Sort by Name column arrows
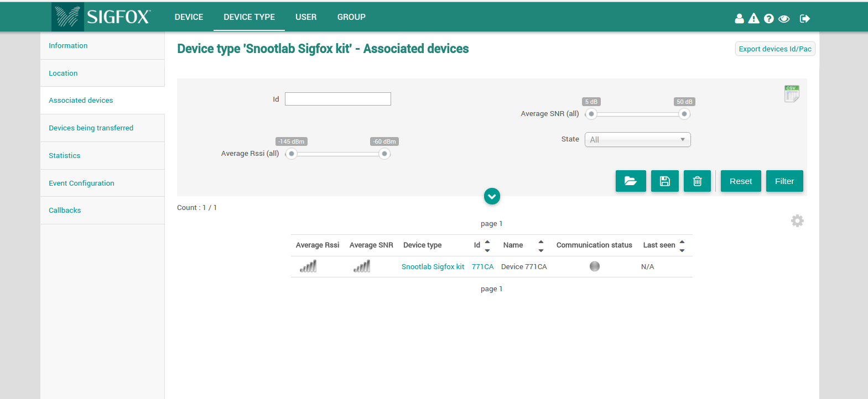The width and height of the screenshot is (868, 399). [541, 246]
